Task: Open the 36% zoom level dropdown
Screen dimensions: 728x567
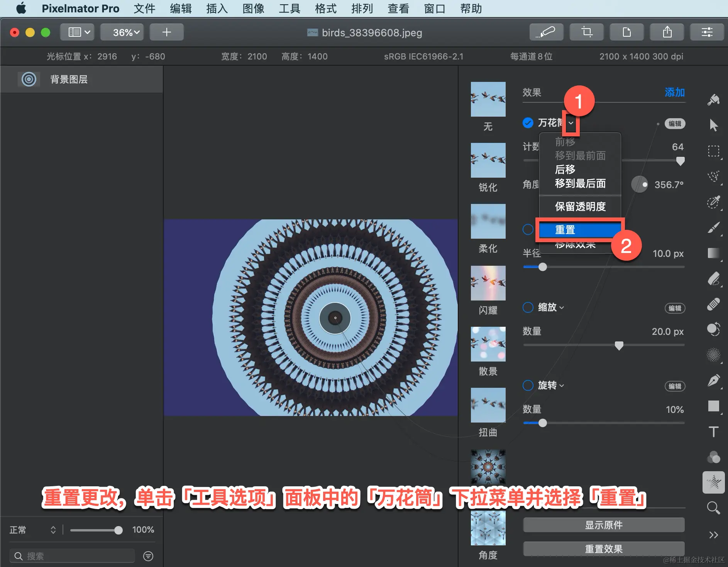Action: click(122, 32)
